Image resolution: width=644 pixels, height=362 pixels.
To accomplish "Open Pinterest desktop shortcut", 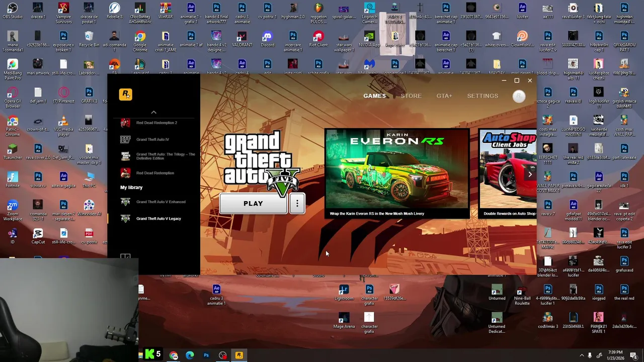I will tap(63, 96).
